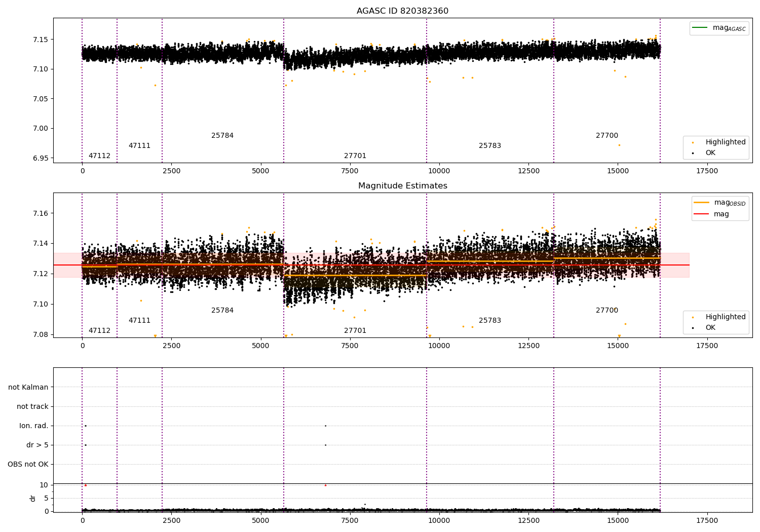Click label 47112 in Magnitude Estimates plot
The width and height of the screenshot is (760, 532).
pos(99,331)
